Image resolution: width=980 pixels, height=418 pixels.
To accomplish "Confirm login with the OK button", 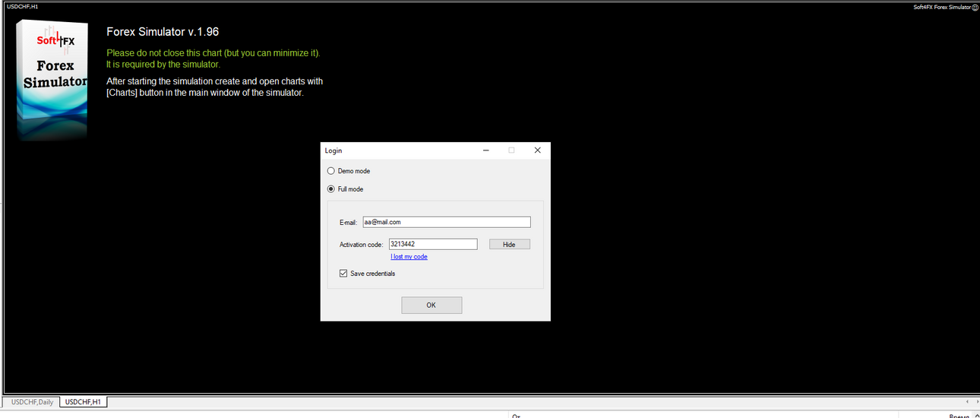I will coord(432,305).
